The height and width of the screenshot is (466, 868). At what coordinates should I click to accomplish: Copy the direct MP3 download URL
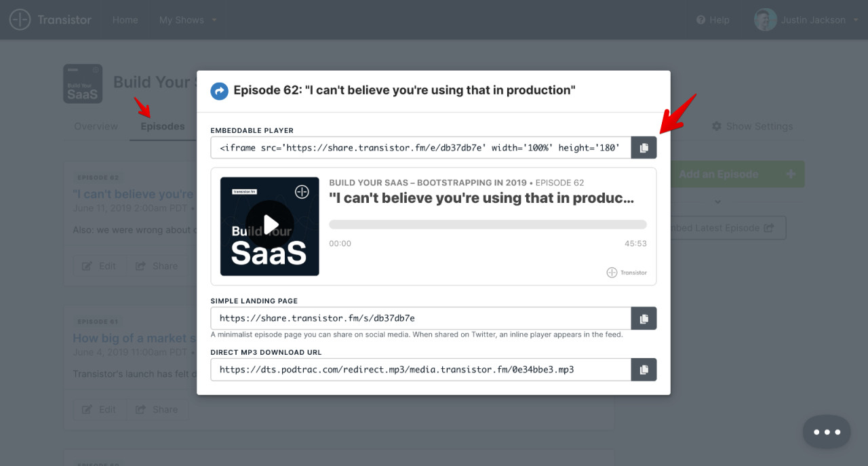click(x=643, y=370)
